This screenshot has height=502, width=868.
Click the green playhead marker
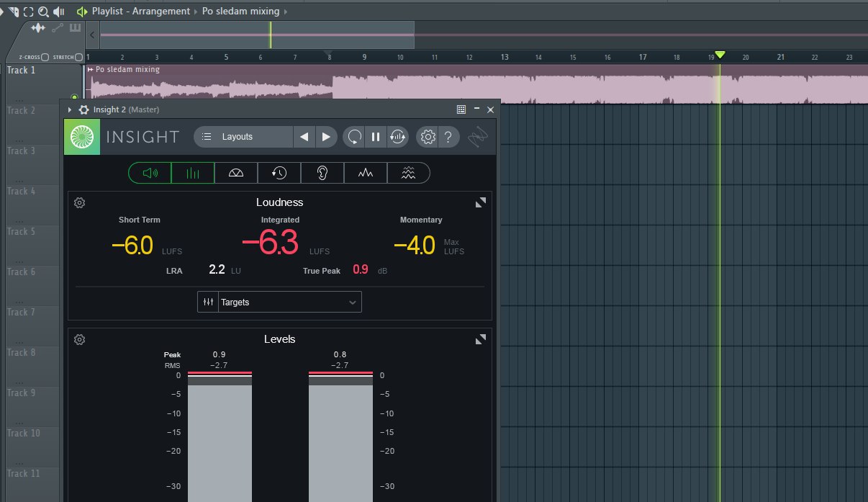tap(720, 55)
